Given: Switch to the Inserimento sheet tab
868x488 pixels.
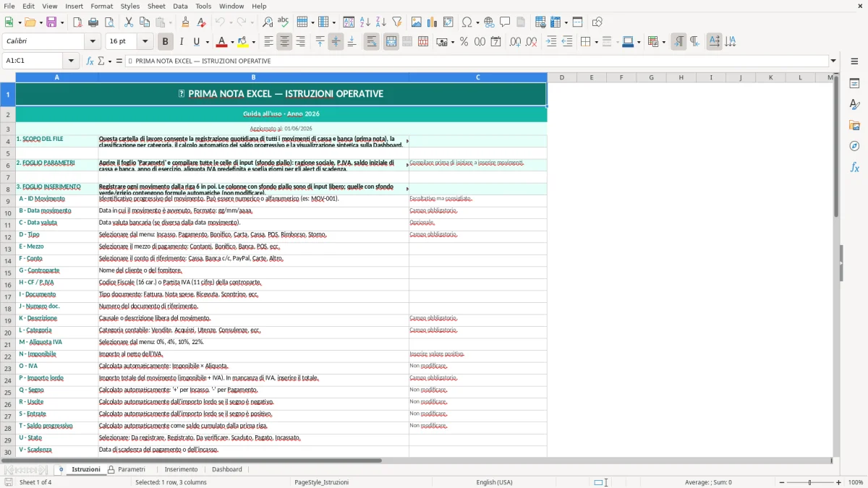Looking at the screenshot, I should pos(181,469).
